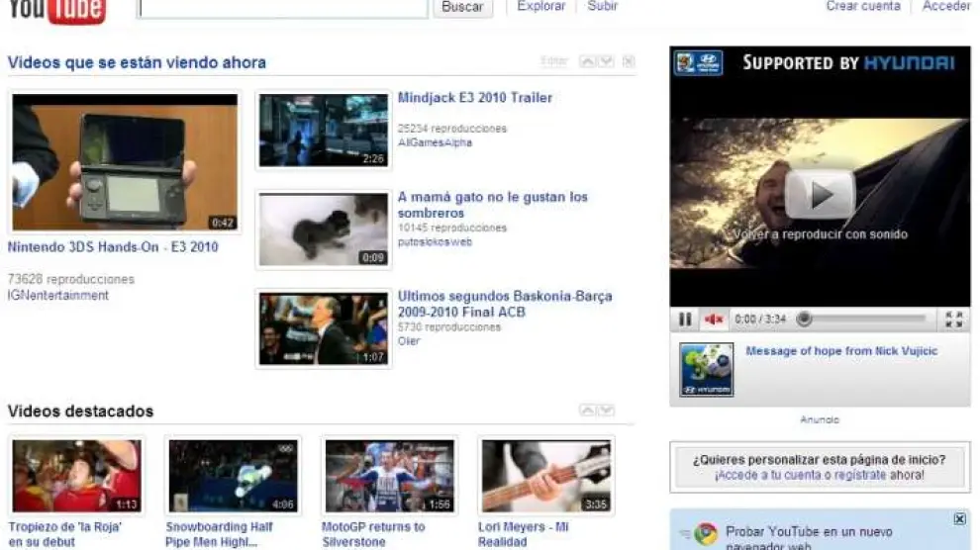Open the Subir upload page
Viewport: 980px width, 550px height.
(602, 6)
